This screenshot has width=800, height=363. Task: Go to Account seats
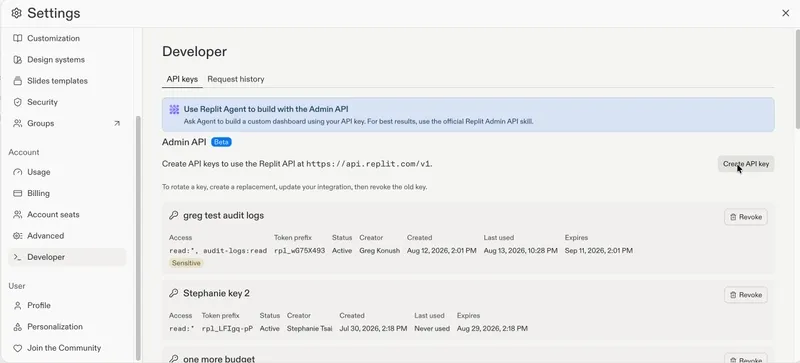67,214
